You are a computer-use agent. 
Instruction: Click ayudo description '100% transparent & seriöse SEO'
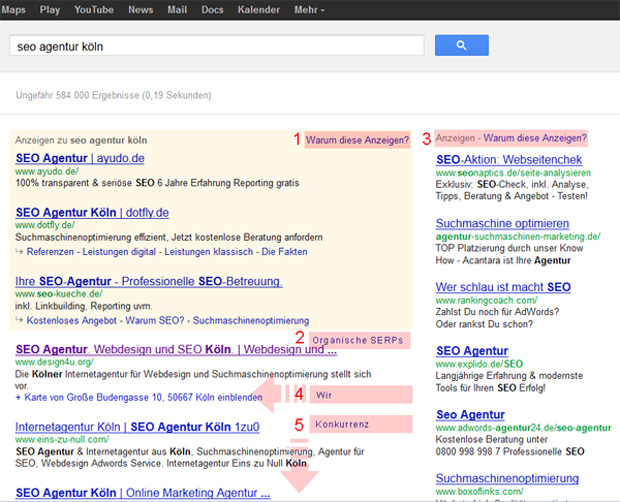coord(157,183)
